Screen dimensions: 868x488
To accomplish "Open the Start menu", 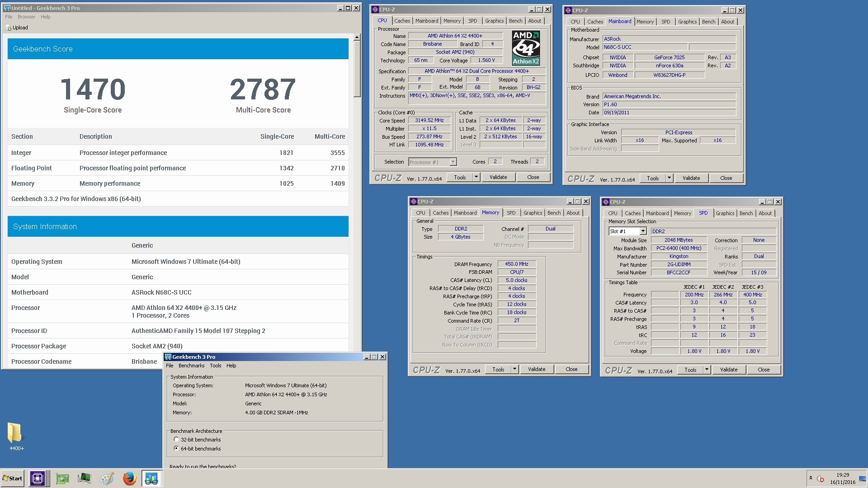I will (x=13, y=479).
